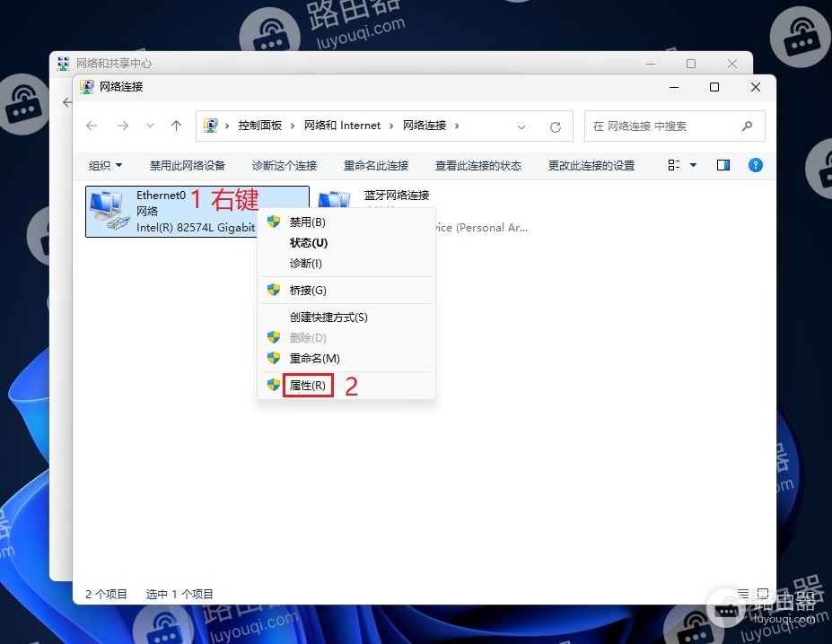Click the 网络和共享中心 window title icon
This screenshot has width=832, height=644.
(63, 64)
